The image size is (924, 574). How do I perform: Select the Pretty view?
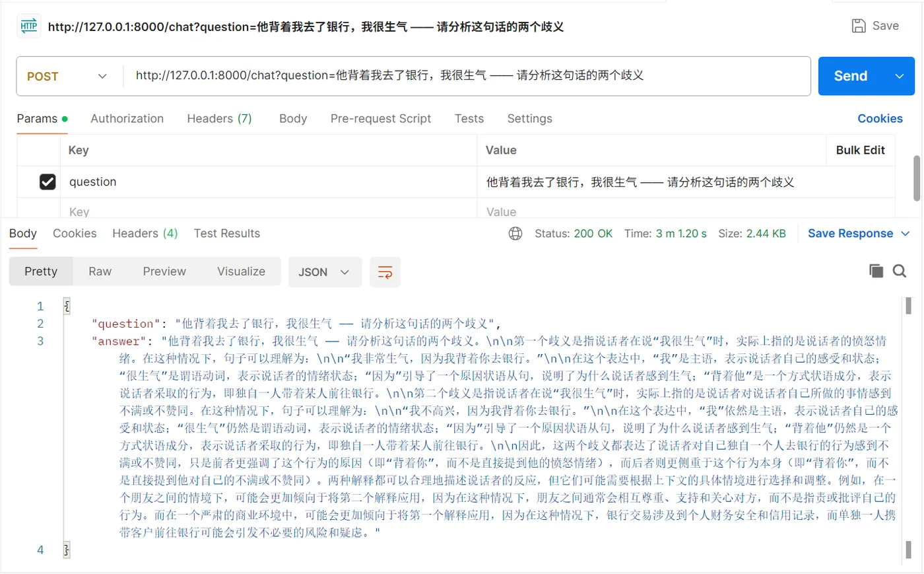click(41, 271)
